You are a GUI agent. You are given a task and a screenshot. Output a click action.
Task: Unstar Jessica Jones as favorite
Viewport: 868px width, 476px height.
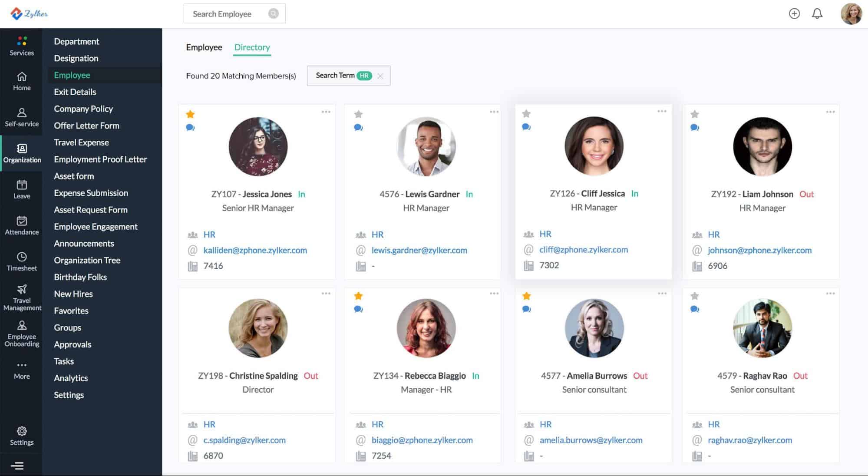click(x=191, y=114)
